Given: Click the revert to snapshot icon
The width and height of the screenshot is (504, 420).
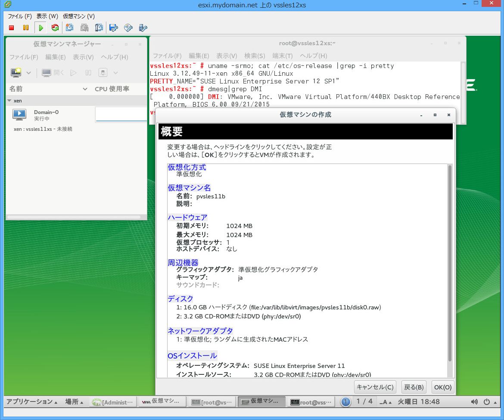Looking at the screenshot, I should tap(84, 28).
